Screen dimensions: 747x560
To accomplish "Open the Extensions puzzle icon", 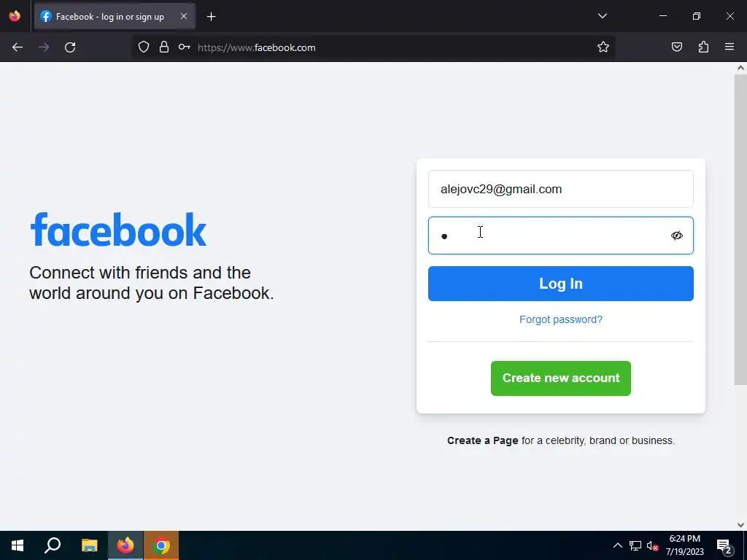I will tap(703, 47).
